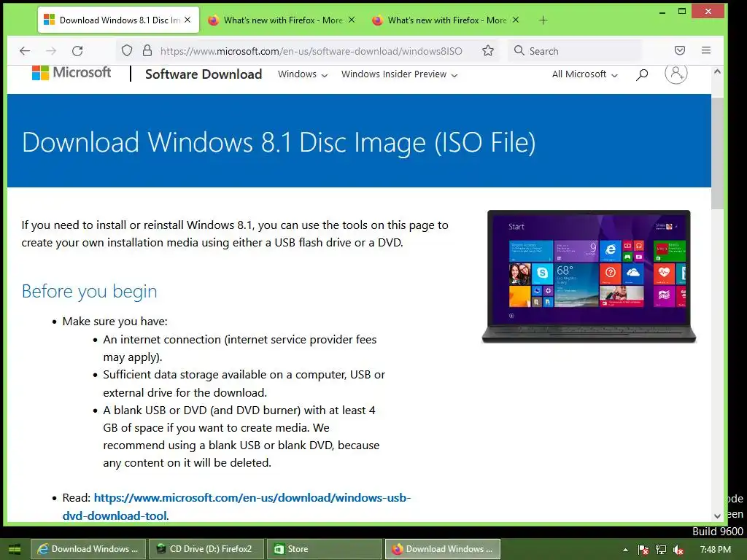Show hidden system tray icons
Viewport: 747px width, 560px height.
tap(625, 550)
